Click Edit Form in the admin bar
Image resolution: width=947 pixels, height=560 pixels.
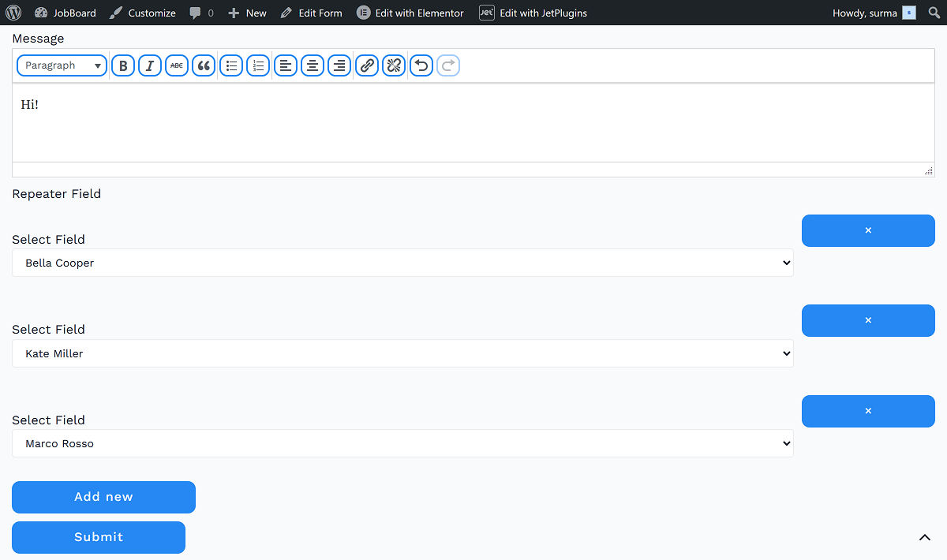[311, 13]
